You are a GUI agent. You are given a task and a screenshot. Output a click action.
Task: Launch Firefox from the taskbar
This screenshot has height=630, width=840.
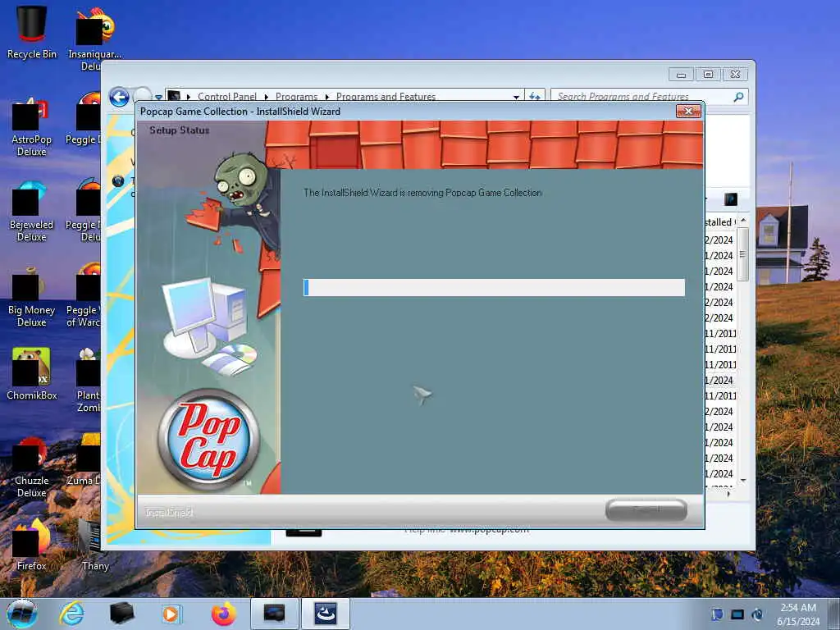tap(224, 614)
